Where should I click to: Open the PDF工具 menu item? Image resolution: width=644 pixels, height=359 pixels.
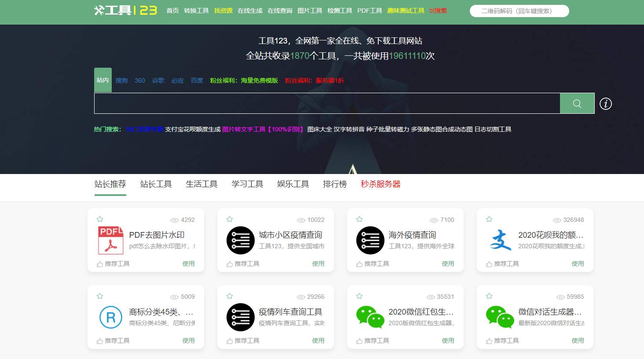(370, 11)
